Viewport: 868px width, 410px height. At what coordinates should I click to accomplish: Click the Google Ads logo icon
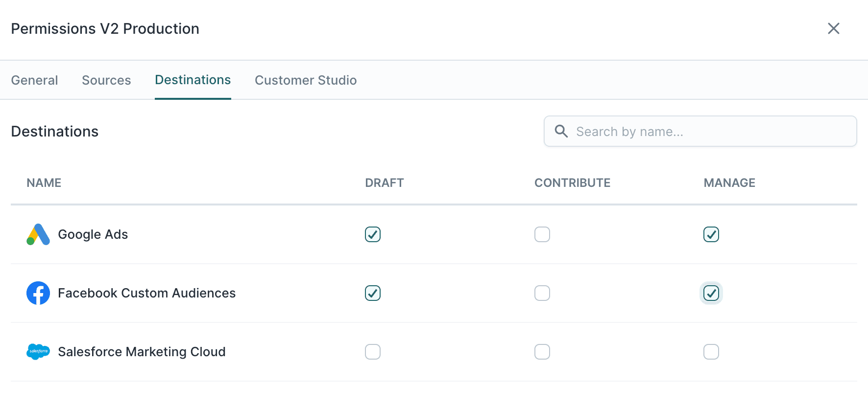coord(38,234)
